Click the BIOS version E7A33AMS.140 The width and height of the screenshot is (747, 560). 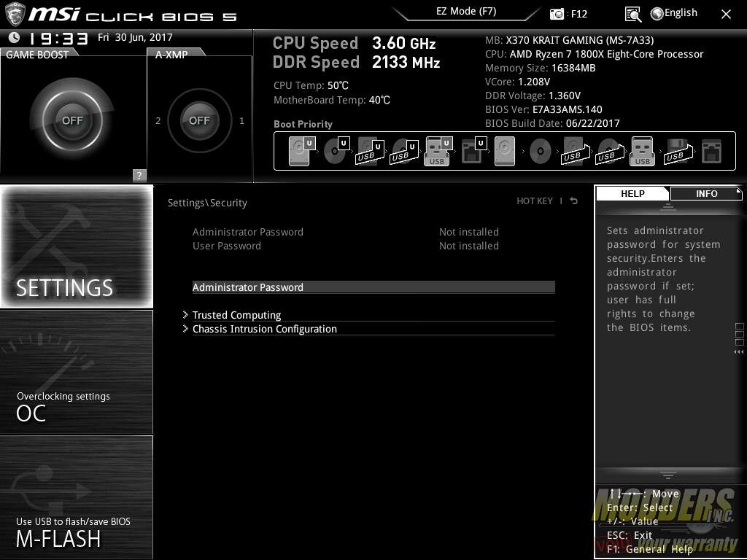tap(567, 109)
